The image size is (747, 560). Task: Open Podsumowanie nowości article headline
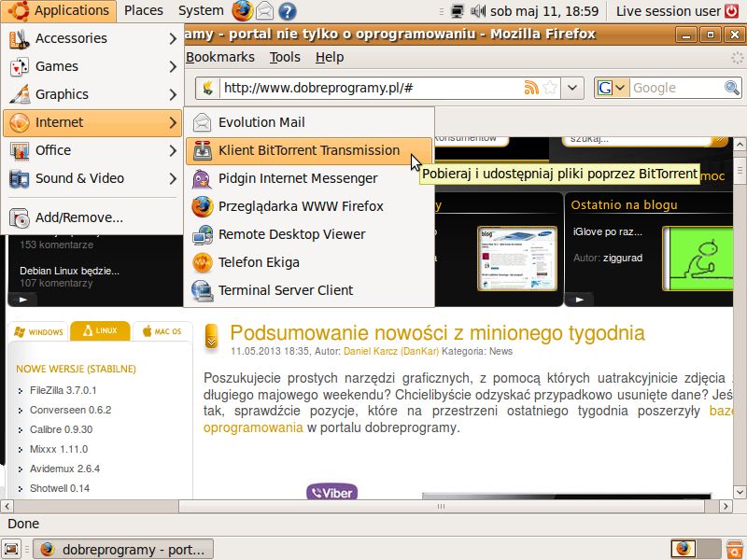tap(437, 333)
